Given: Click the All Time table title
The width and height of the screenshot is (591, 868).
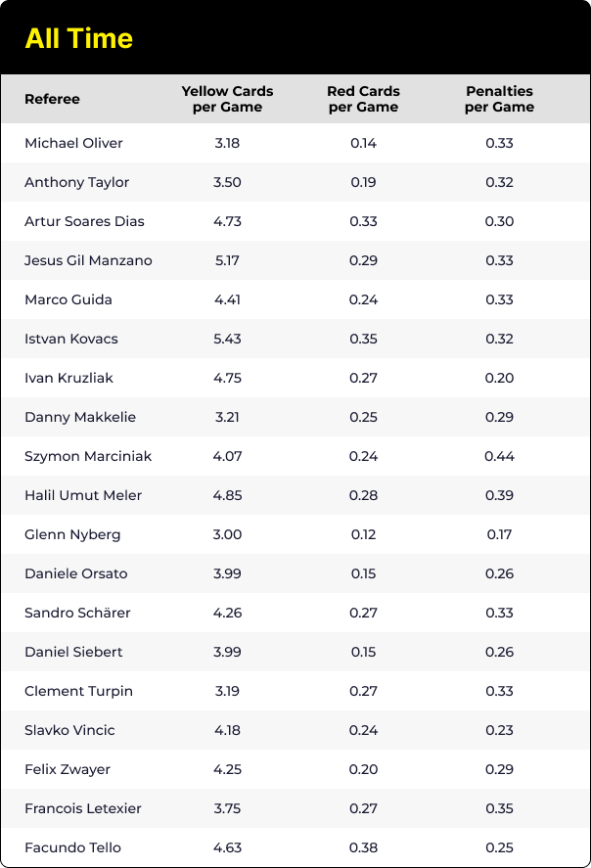Looking at the screenshot, I should pyautogui.click(x=78, y=39).
